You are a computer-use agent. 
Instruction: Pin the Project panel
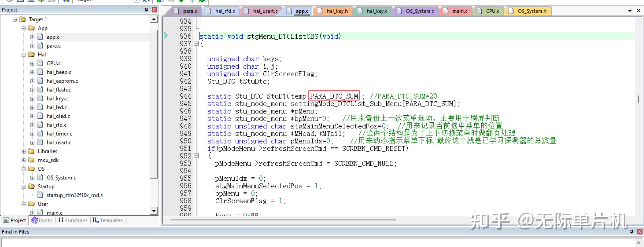pyautogui.click(x=146, y=10)
